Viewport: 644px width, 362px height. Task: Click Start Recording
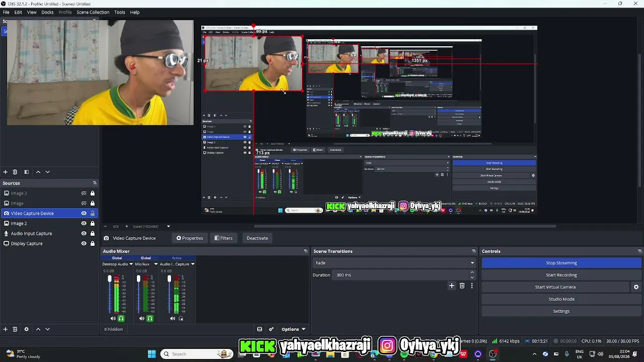pos(561,275)
